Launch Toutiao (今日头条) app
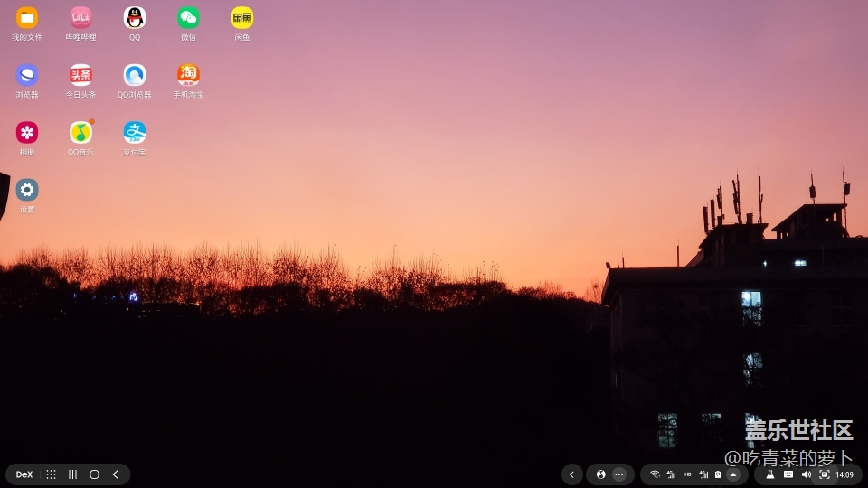 coord(81,75)
